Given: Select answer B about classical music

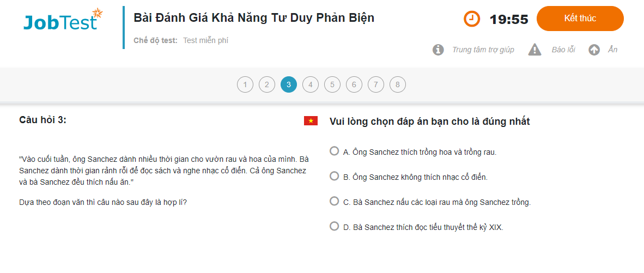Looking at the screenshot, I should (335, 176).
